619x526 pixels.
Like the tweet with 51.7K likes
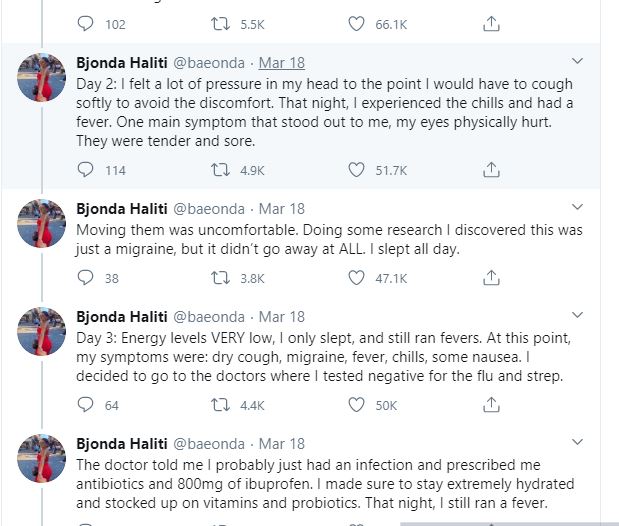pyautogui.click(x=356, y=170)
